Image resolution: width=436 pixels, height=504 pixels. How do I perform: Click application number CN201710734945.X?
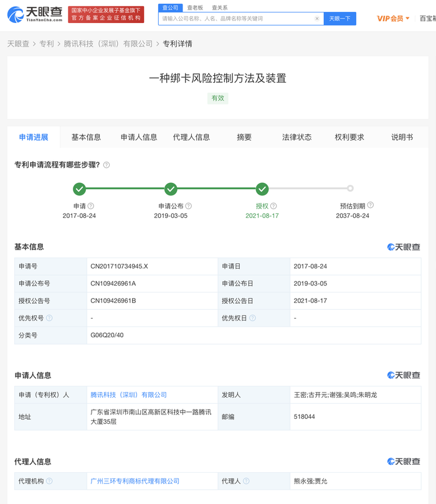coord(119,266)
